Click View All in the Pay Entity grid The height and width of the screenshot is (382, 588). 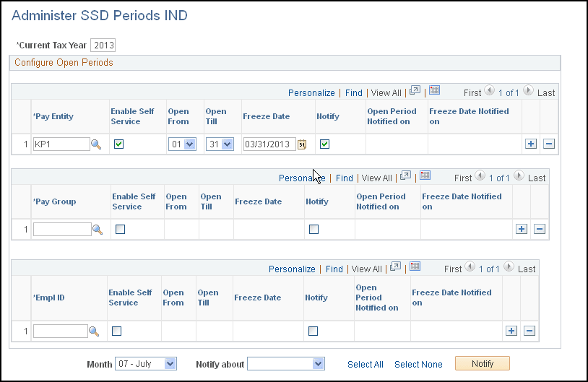[386, 93]
